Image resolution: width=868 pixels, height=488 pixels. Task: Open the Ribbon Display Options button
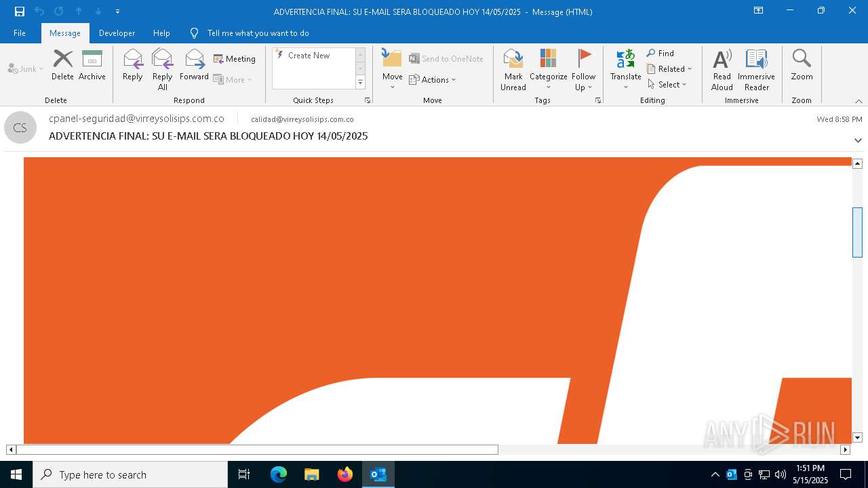coord(758,11)
